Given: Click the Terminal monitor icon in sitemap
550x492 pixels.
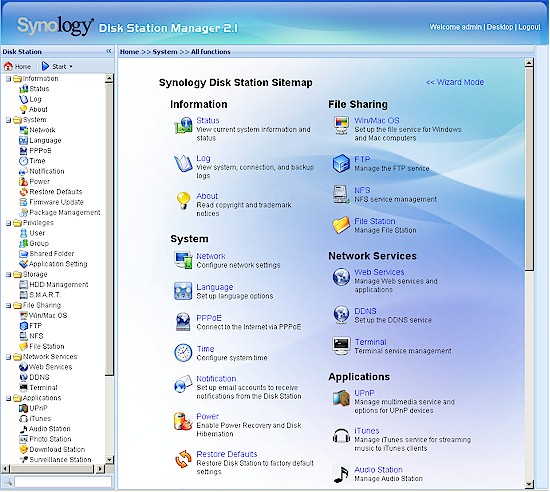Looking at the screenshot, I should click(341, 346).
